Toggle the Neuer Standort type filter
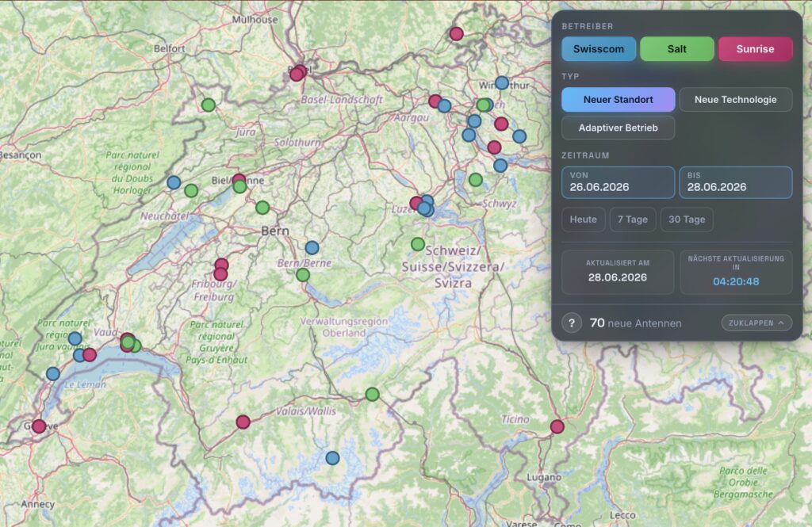 pyautogui.click(x=618, y=99)
